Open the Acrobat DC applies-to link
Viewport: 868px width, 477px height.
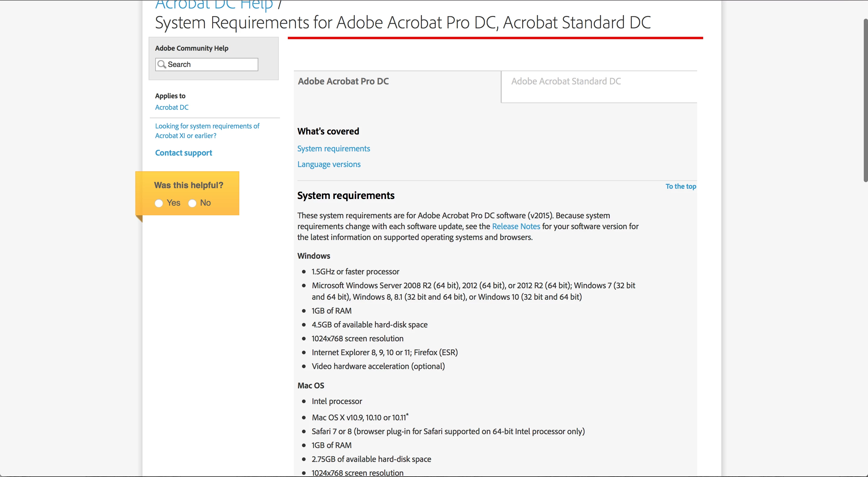point(171,107)
